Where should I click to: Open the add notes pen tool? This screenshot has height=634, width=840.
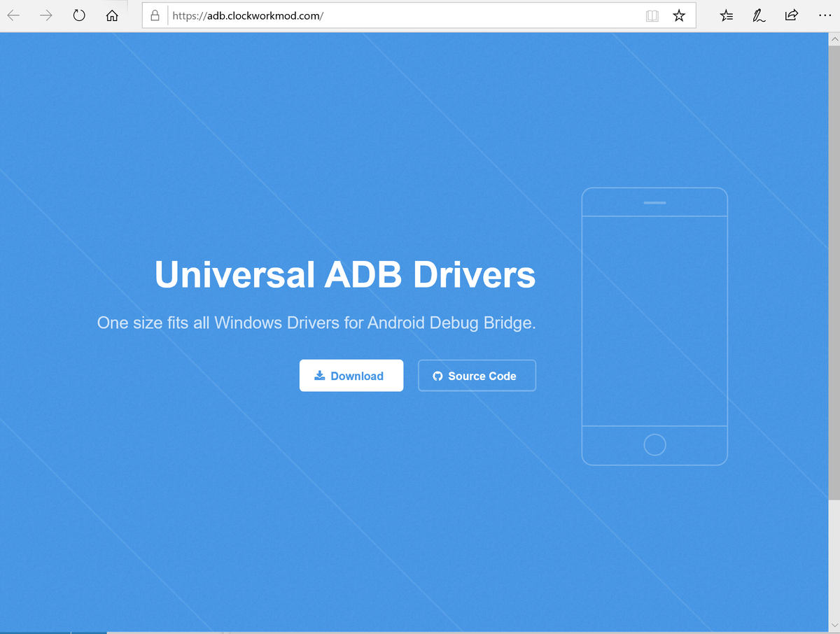coord(759,15)
